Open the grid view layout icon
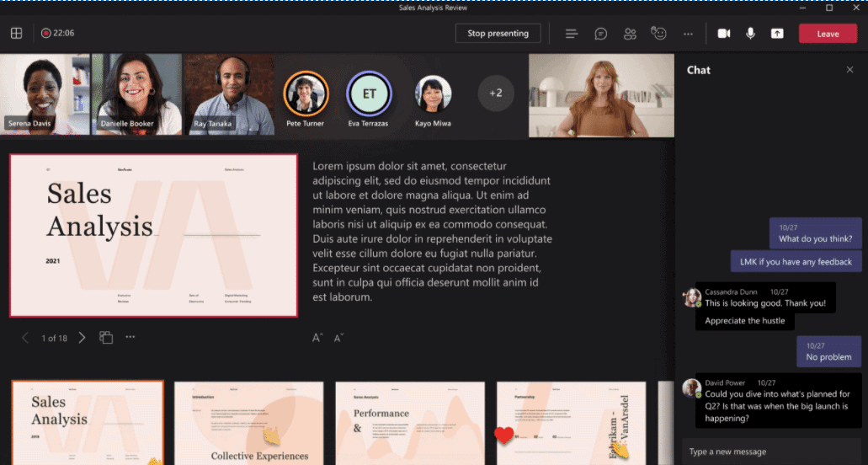Screen dimensions: 868x465 pos(17,33)
